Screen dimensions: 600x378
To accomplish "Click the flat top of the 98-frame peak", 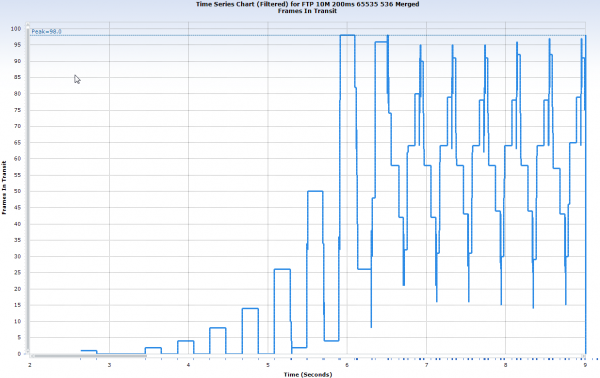I will (347, 35).
